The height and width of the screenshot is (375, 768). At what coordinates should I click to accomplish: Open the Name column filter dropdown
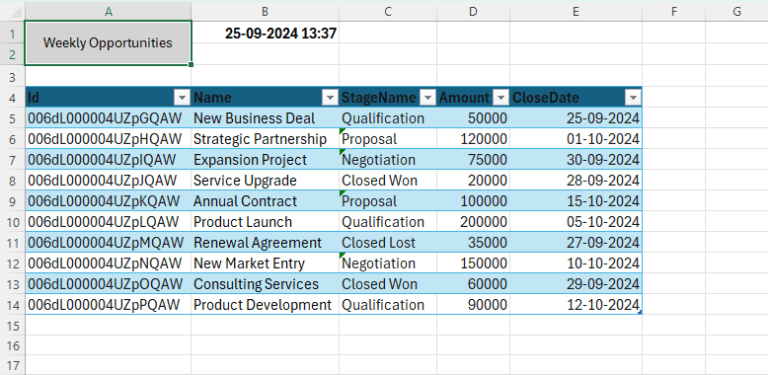(x=330, y=98)
